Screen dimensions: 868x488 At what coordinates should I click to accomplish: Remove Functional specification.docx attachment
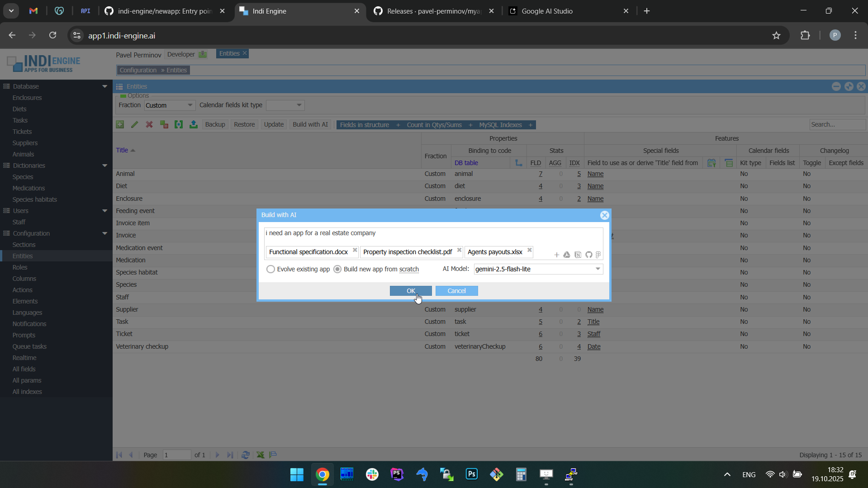click(355, 250)
